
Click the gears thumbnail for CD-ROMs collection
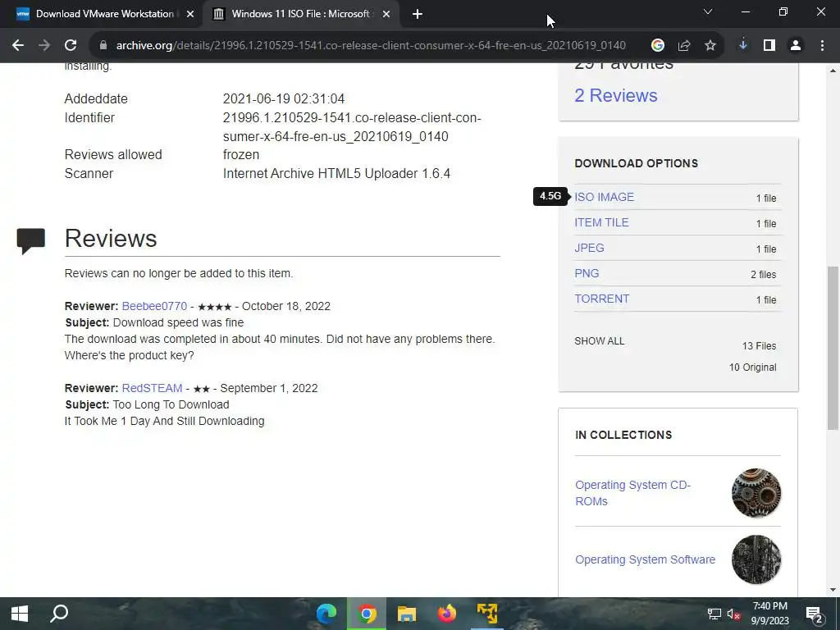pos(756,493)
